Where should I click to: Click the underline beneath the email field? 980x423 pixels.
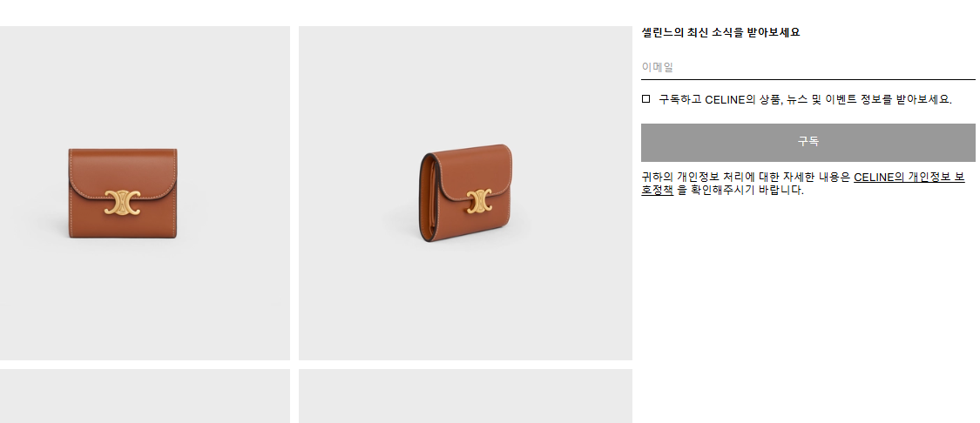pyautogui.click(x=808, y=79)
